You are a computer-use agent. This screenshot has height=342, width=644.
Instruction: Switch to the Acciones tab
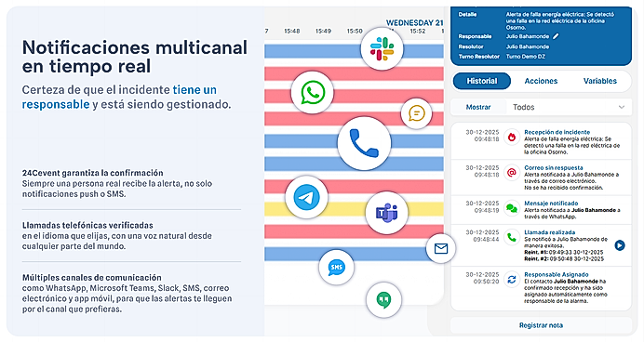(541, 81)
